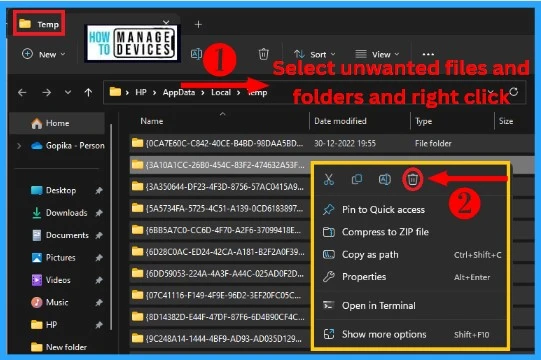This screenshot has height=360, width=541.
Task: Open New folder in the navigation pane
Action: [66, 347]
